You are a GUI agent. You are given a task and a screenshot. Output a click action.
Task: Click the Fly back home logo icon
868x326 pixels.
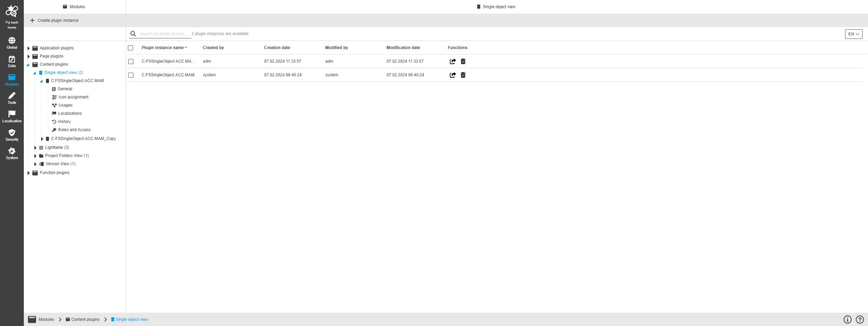pos(12,11)
